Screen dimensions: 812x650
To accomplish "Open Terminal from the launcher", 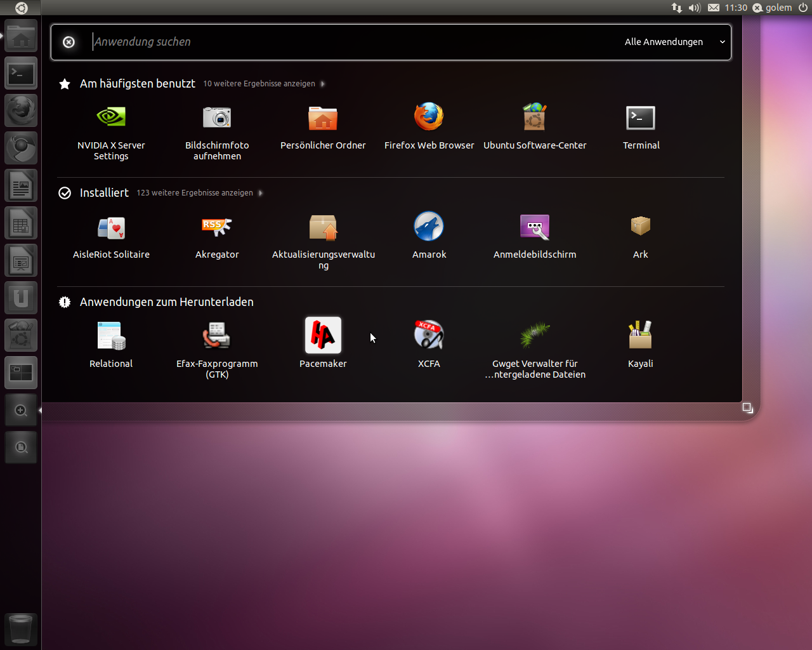I will [x=21, y=74].
